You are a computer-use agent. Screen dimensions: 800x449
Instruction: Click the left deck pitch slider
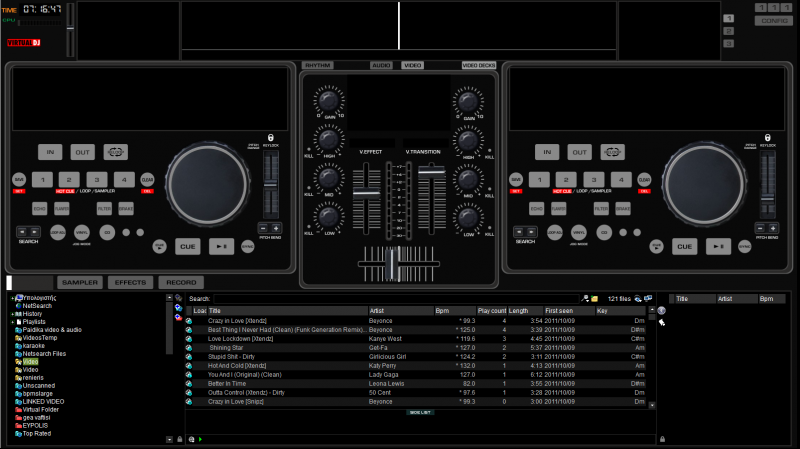[x=270, y=185]
